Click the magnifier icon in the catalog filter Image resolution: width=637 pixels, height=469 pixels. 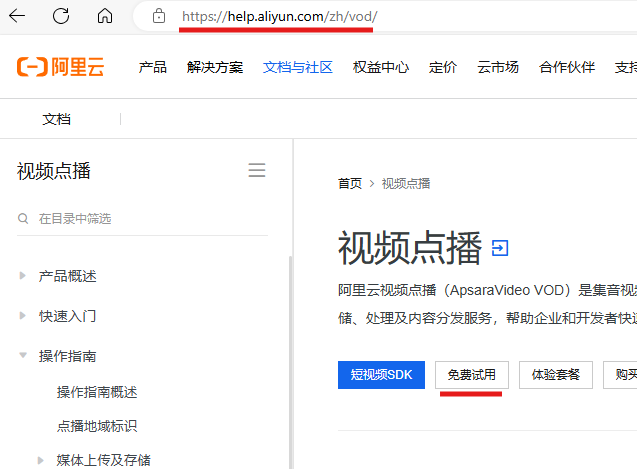[x=23, y=219]
